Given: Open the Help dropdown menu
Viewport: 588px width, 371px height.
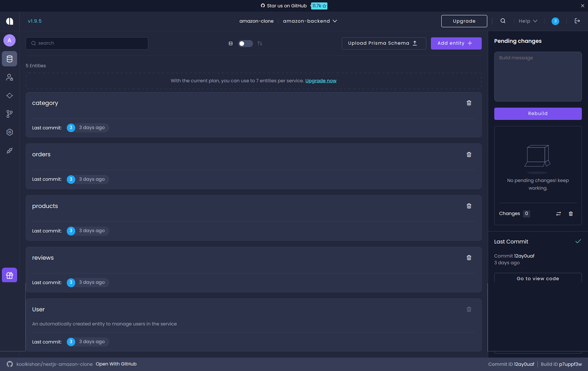Looking at the screenshot, I should (528, 21).
